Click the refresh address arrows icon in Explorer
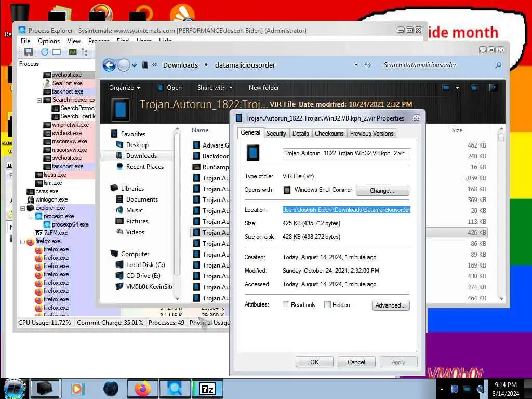The image size is (532, 399). (368, 65)
